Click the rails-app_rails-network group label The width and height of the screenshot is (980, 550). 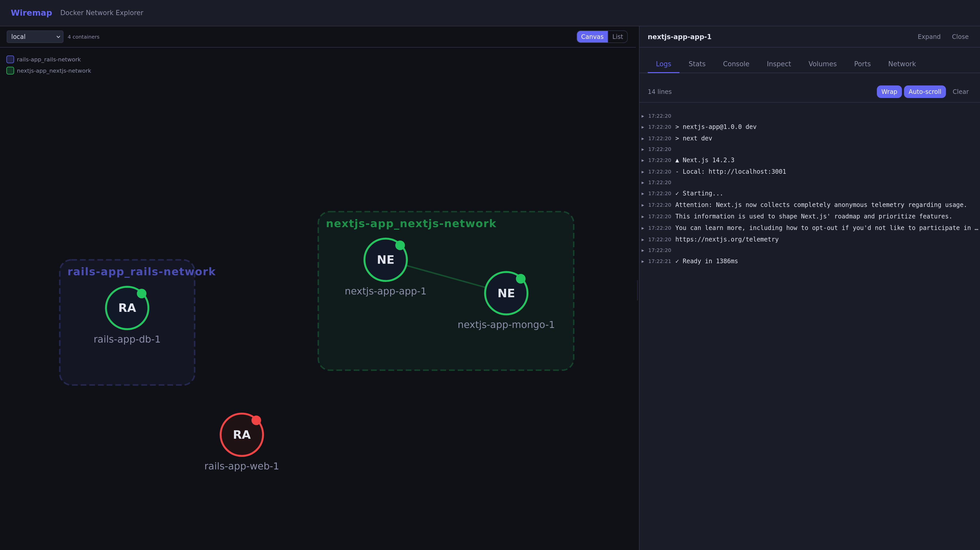142,271
